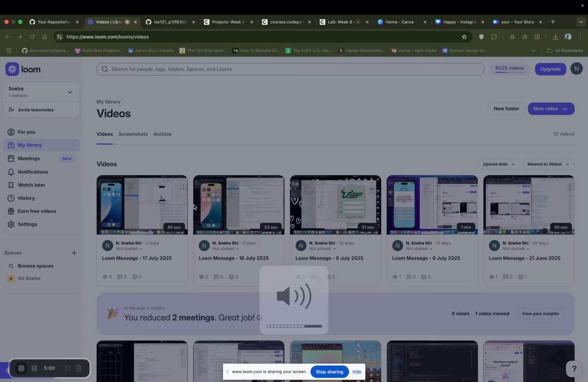588x382 pixels.
Task: Open Not shared dropdown on 9 July video
Action: (322, 249)
